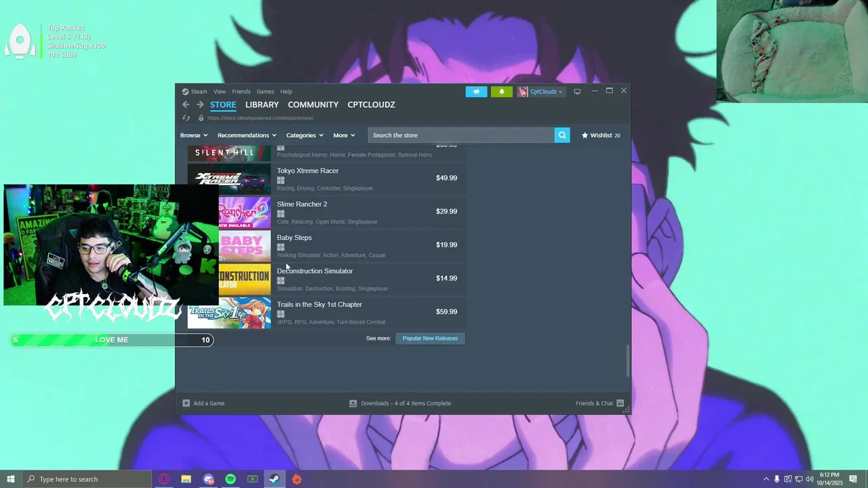This screenshot has height=488, width=868.
Task: Expand the Recommendations dropdown
Action: pyautogui.click(x=247, y=135)
